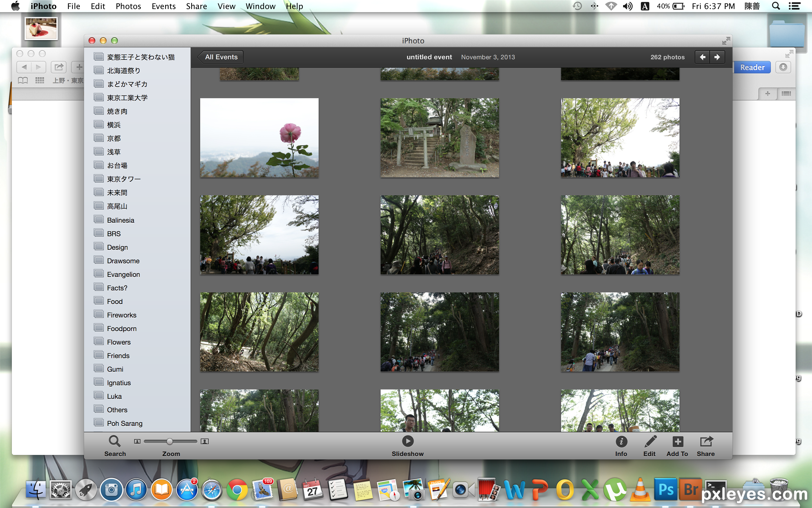The image size is (812, 508).
Task: Select the 京都 album
Action: (x=113, y=138)
